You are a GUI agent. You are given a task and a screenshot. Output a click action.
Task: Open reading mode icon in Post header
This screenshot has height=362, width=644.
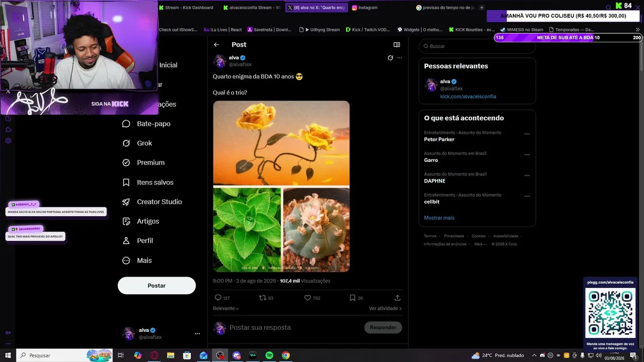[x=396, y=45]
